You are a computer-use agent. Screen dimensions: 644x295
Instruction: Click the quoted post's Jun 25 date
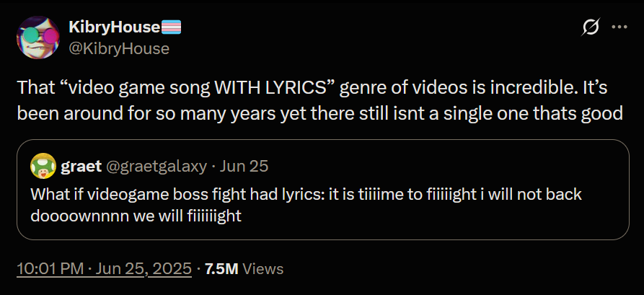244,167
